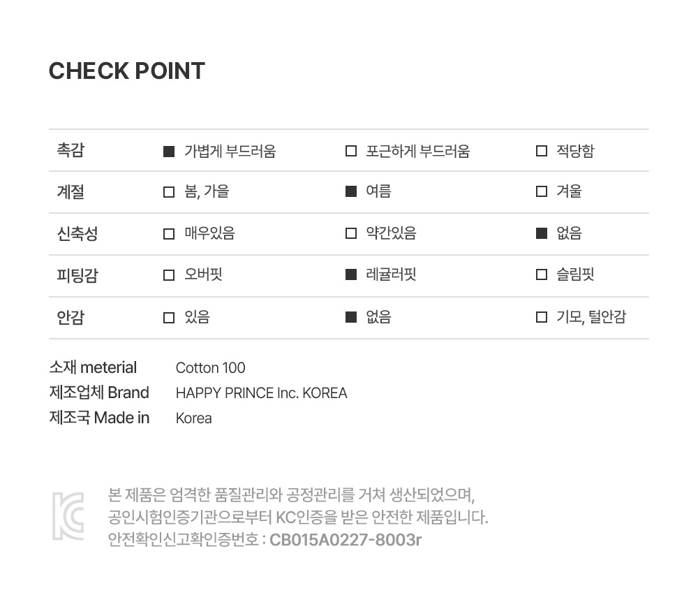Viewport: 698px width, 616px height.
Task: Click the Cotton 100 material text
Action: 211,368
